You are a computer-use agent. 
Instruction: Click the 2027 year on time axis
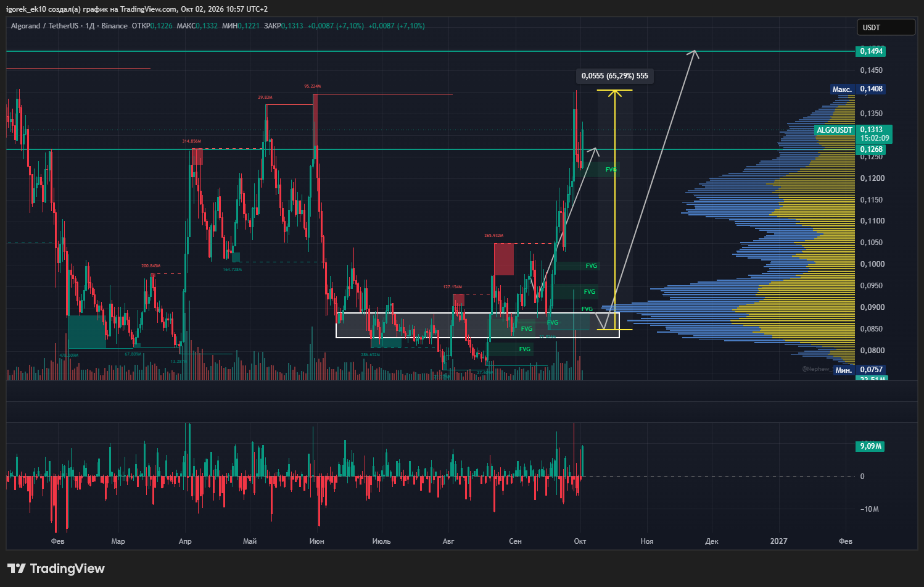[778, 541]
